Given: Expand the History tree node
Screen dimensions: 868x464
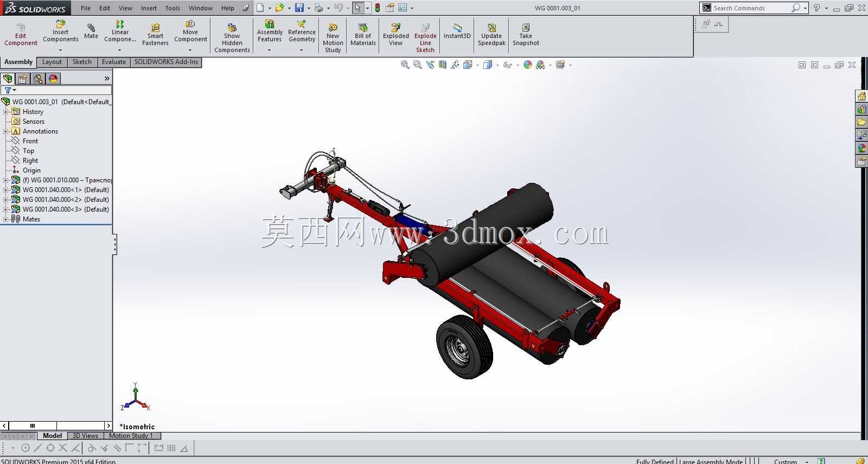Looking at the screenshot, I should (6, 112).
